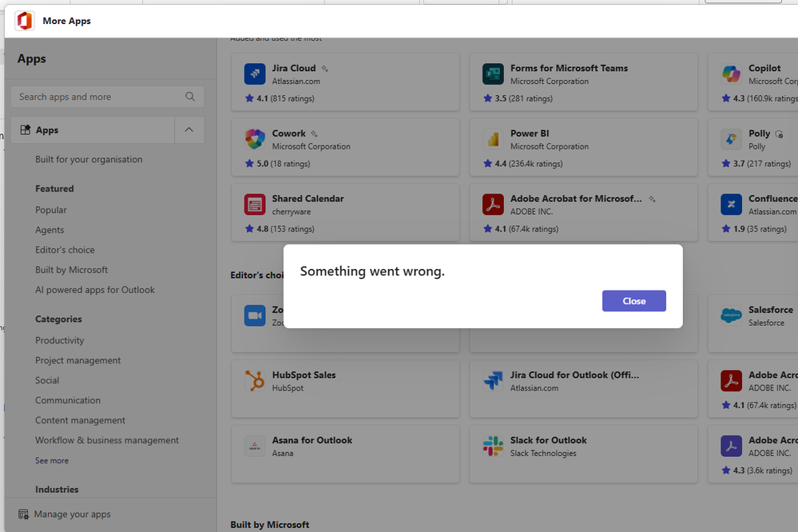Screen dimensions: 798x532
Task: Focus the Search apps and more field
Action: [107, 97]
